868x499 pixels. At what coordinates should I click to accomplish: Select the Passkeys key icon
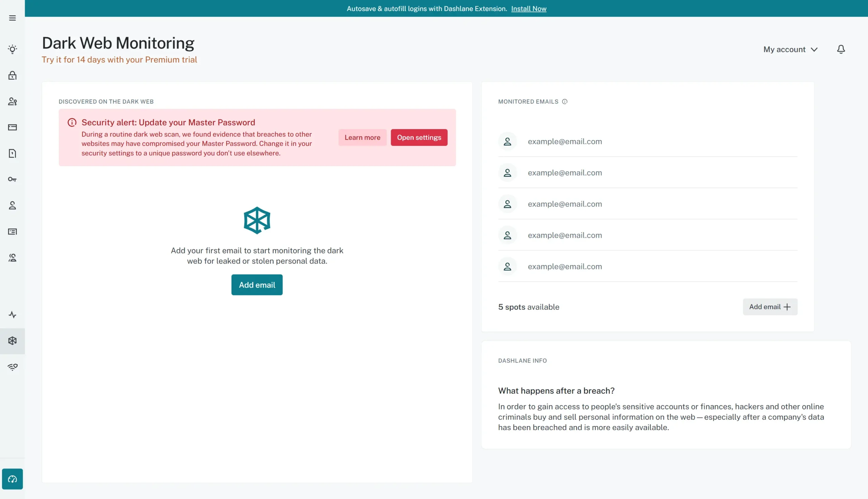12,179
